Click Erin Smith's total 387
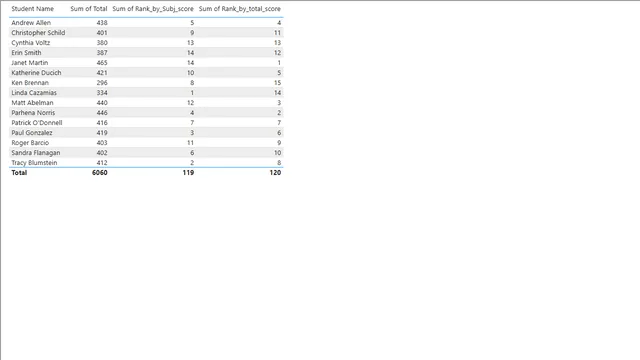 (x=102, y=53)
